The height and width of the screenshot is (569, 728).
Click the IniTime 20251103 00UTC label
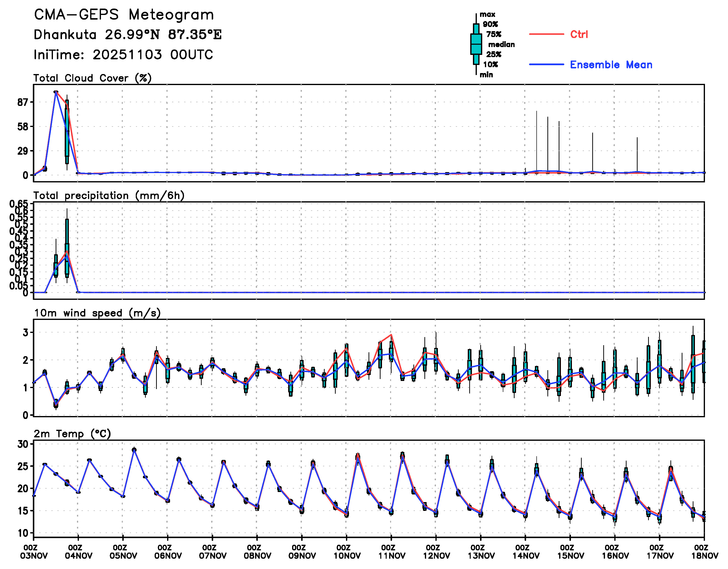[123, 55]
